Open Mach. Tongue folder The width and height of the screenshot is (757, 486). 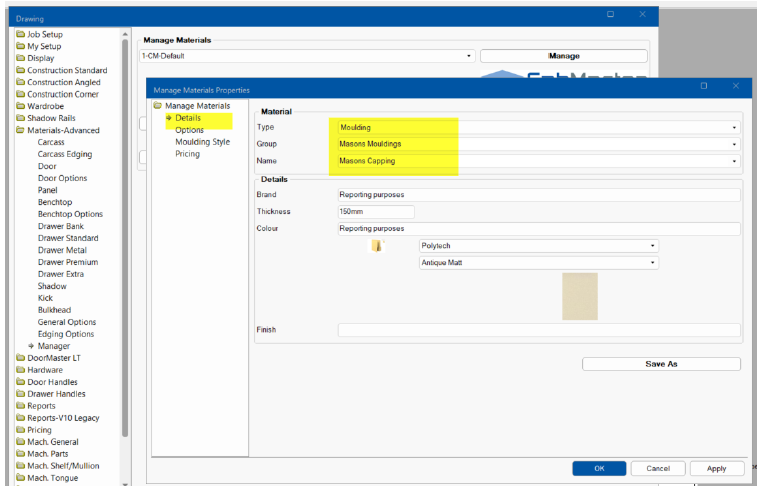[47, 478]
